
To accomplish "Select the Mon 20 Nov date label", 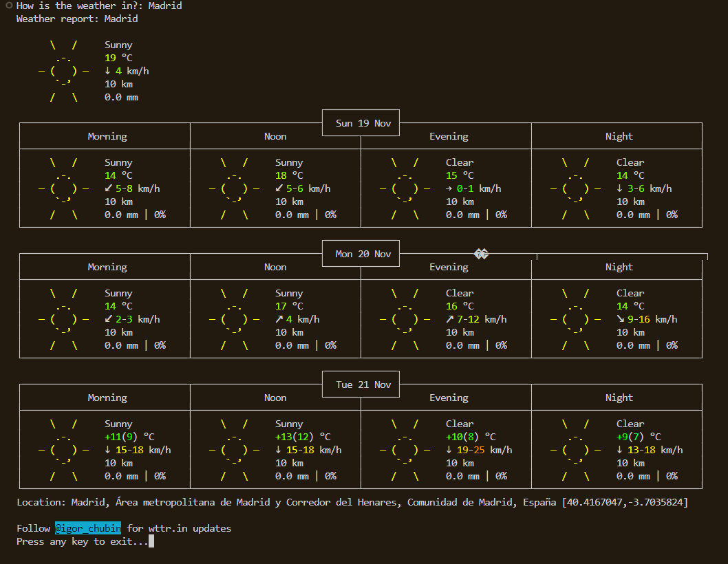I will (363, 254).
